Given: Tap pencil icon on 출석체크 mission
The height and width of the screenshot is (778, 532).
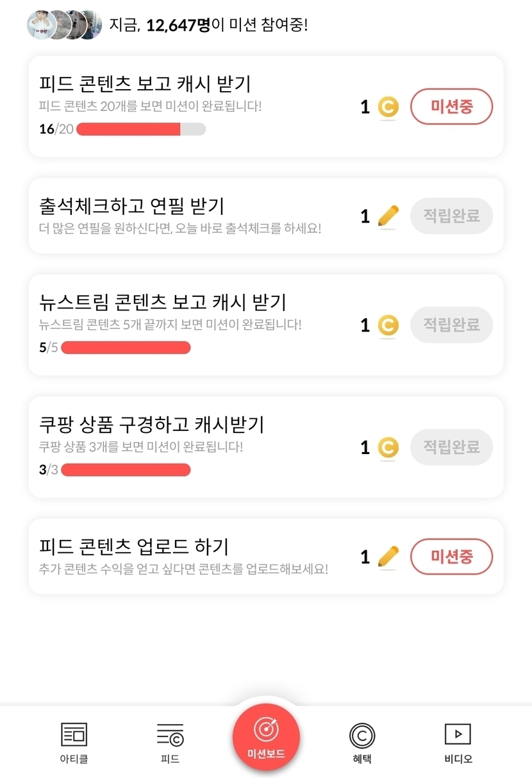Looking at the screenshot, I should click(388, 216).
